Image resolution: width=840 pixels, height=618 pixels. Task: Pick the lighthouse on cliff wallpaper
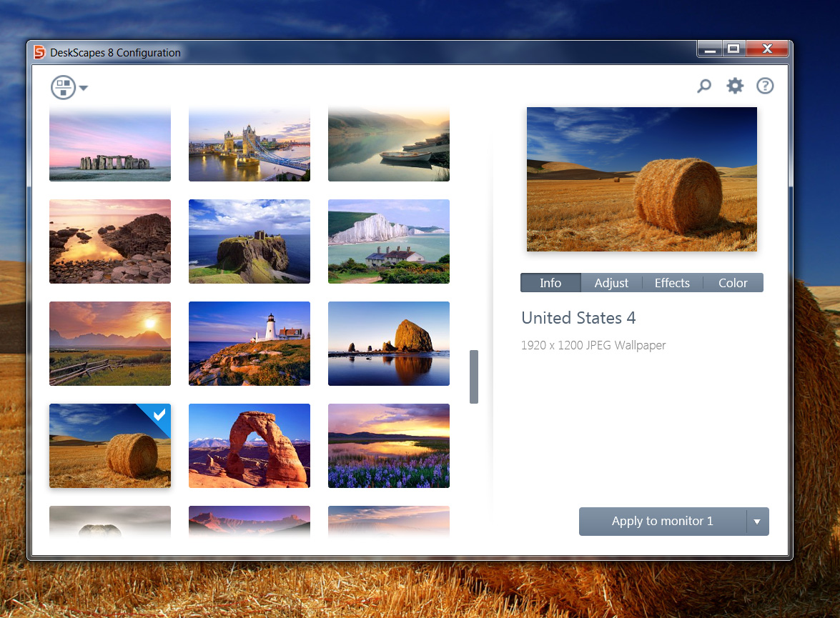[249, 343]
